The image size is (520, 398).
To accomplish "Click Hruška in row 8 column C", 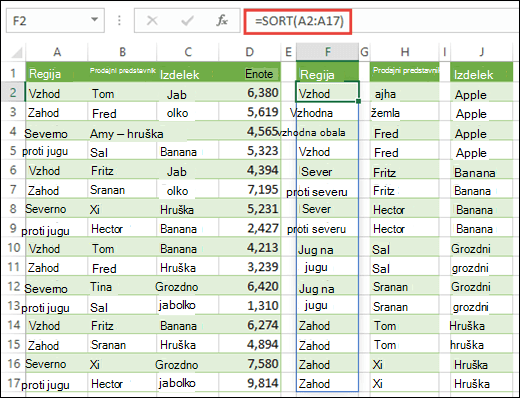I will coord(177,210).
